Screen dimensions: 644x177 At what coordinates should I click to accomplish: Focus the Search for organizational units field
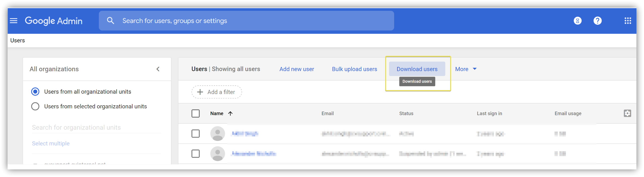[96, 128]
